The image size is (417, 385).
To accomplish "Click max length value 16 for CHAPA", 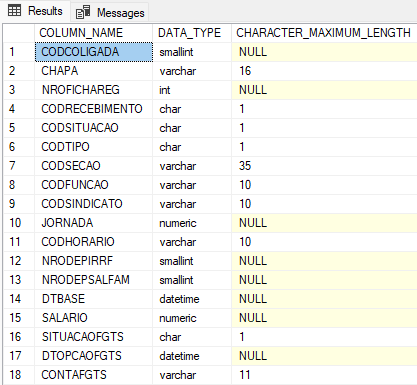I will [x=324, y=71].
